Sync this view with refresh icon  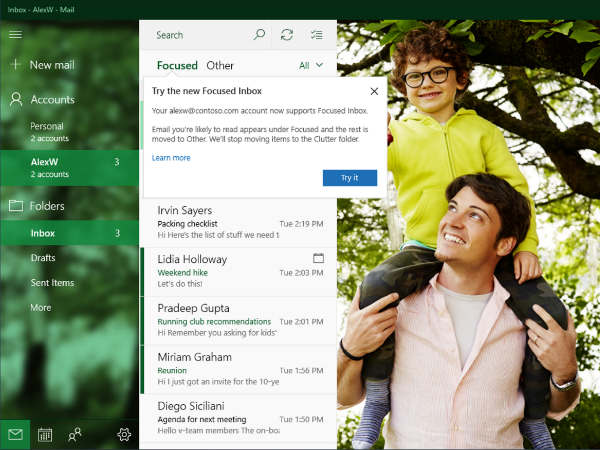(287, 35)
